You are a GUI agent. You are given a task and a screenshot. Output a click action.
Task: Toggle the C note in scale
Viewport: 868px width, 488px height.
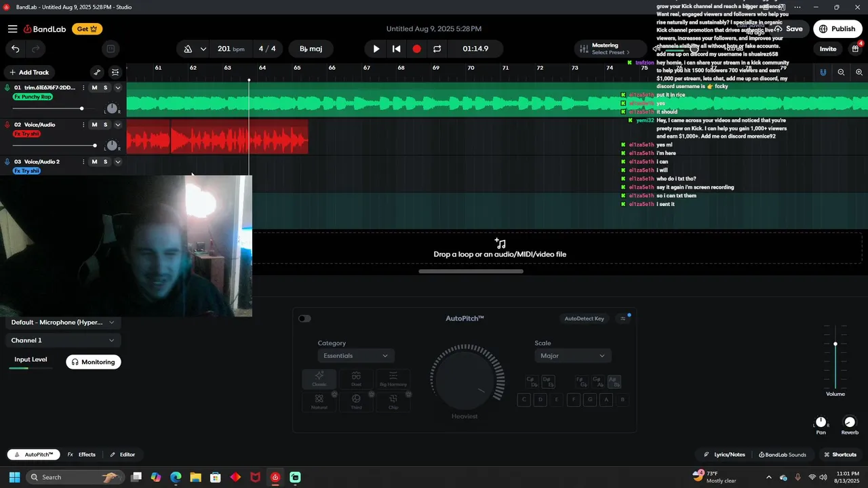tap(524, 400)
